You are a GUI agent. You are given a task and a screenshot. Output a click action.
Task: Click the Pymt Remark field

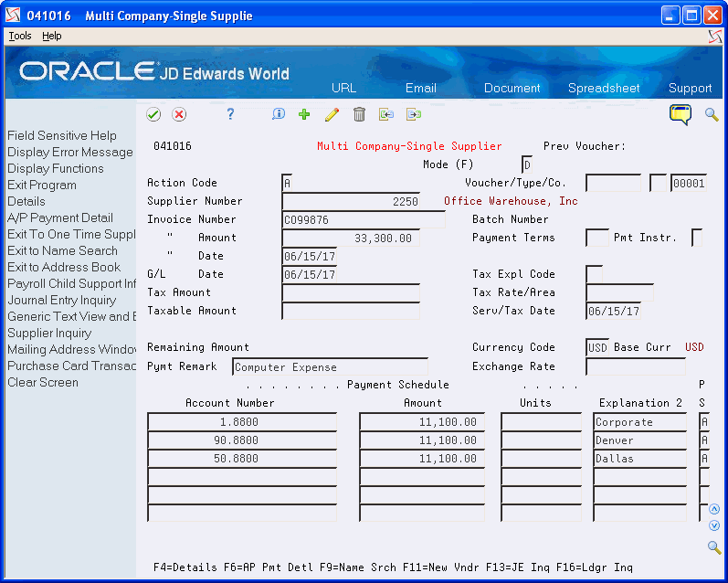(x=330, y=366)
